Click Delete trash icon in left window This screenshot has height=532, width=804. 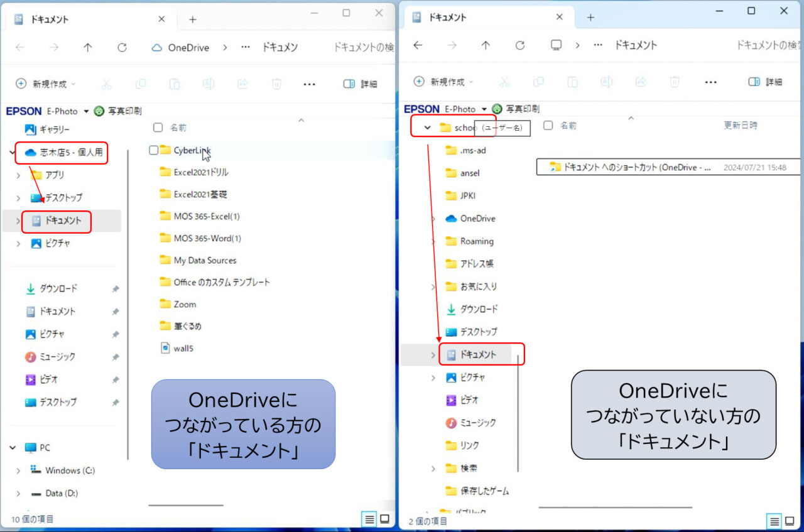(276, 84)
